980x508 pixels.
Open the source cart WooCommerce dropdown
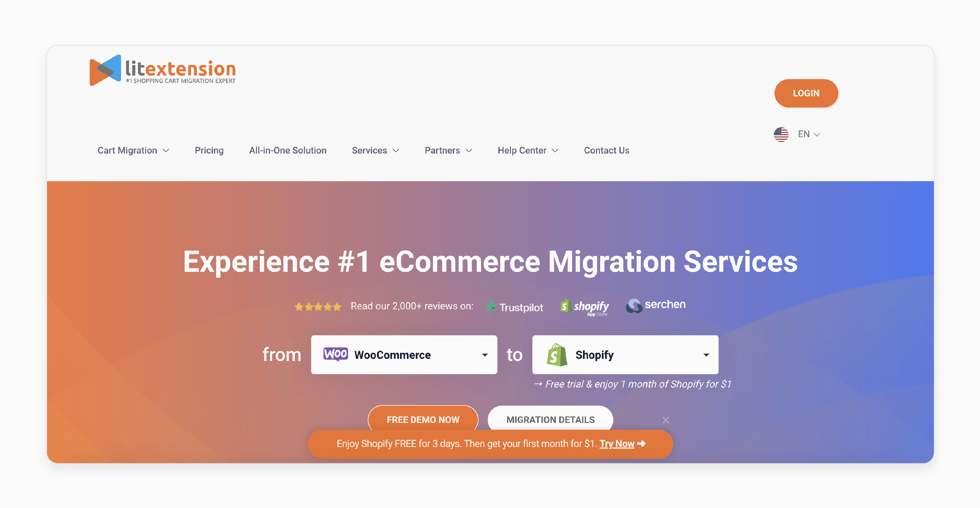click(x=404, y=354)
